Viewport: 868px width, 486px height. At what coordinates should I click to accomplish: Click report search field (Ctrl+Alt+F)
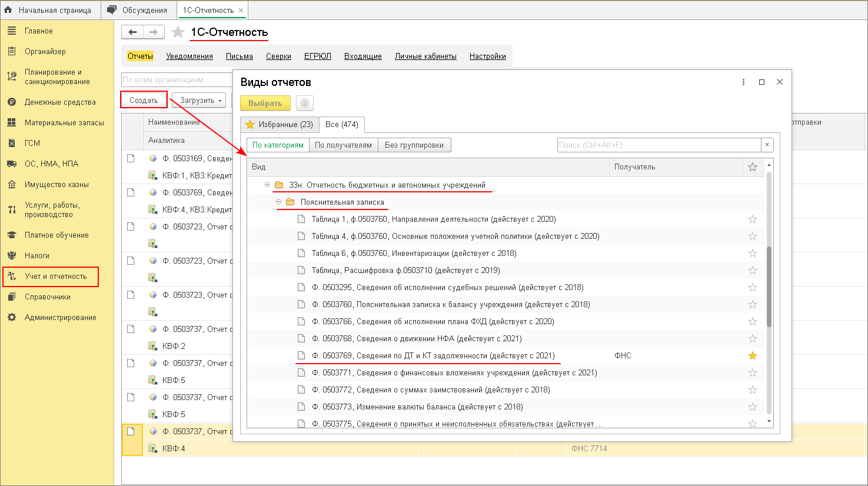(x=659, y=145)
